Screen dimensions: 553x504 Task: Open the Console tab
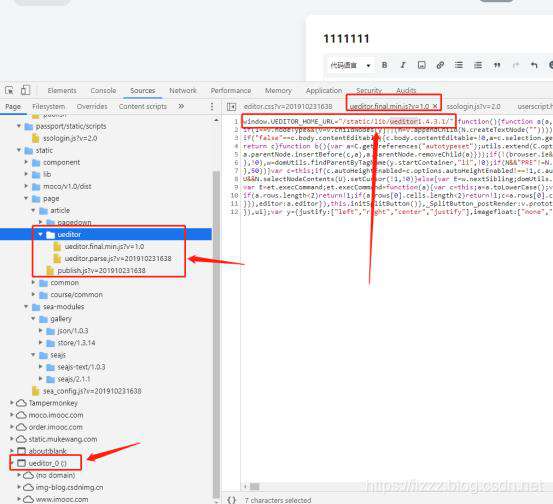click(103, 91)
